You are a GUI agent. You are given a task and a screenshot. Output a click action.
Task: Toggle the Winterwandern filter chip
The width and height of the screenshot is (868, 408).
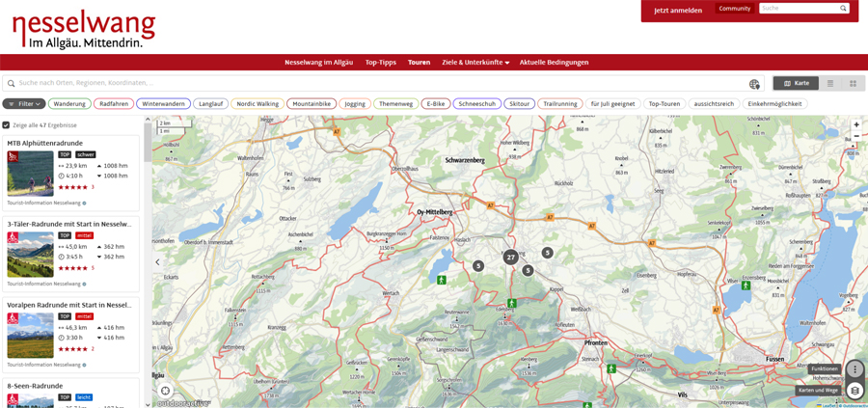click(x=163, y=103)
